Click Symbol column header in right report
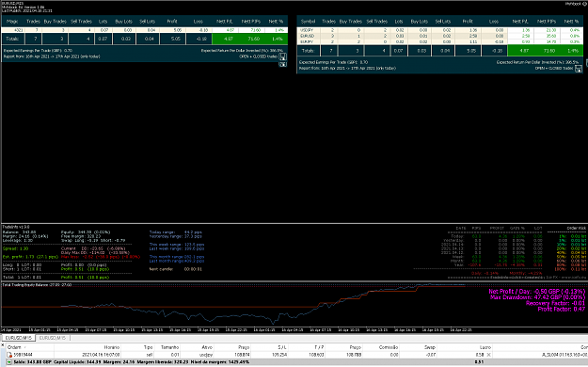This screenshot has height=367, width=588. pos(308,22)
